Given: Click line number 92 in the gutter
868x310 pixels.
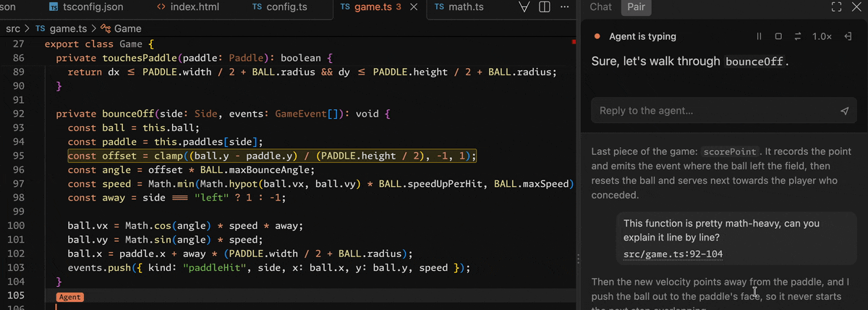Looking at the screenshot, I should [19, 114].
